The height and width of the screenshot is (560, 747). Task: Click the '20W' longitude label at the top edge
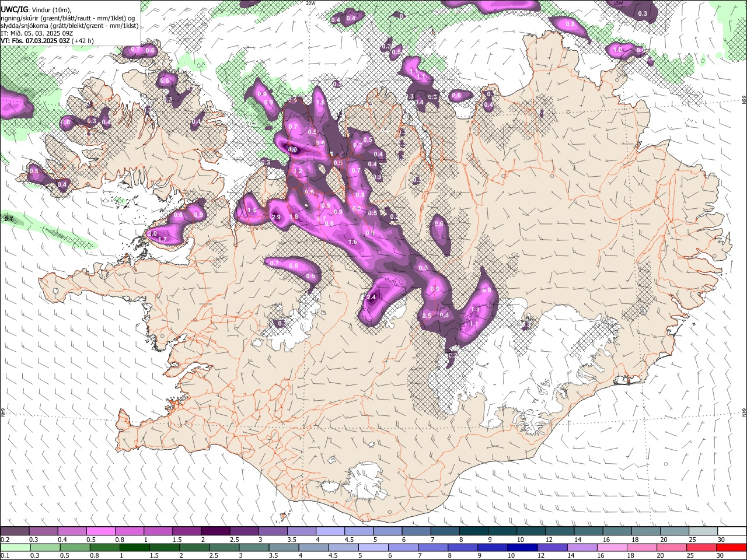click(x=310, y=3)
